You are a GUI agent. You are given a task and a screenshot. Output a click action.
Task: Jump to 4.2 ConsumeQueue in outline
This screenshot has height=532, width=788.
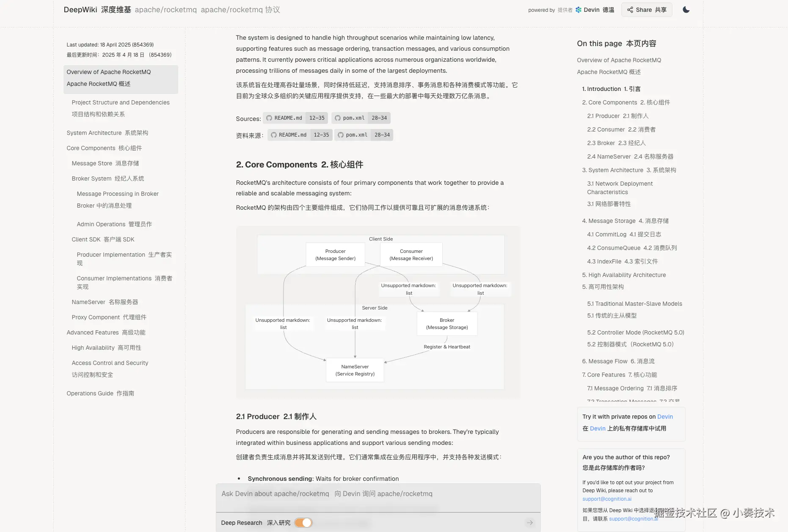click(632, 248)
